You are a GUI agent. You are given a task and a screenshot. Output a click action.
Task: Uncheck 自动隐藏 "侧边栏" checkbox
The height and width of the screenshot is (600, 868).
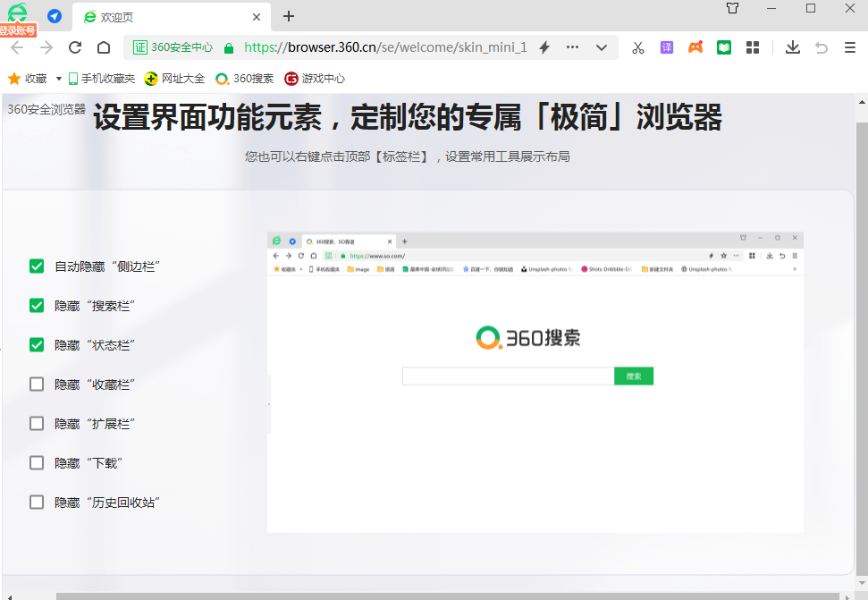[37, 266]
